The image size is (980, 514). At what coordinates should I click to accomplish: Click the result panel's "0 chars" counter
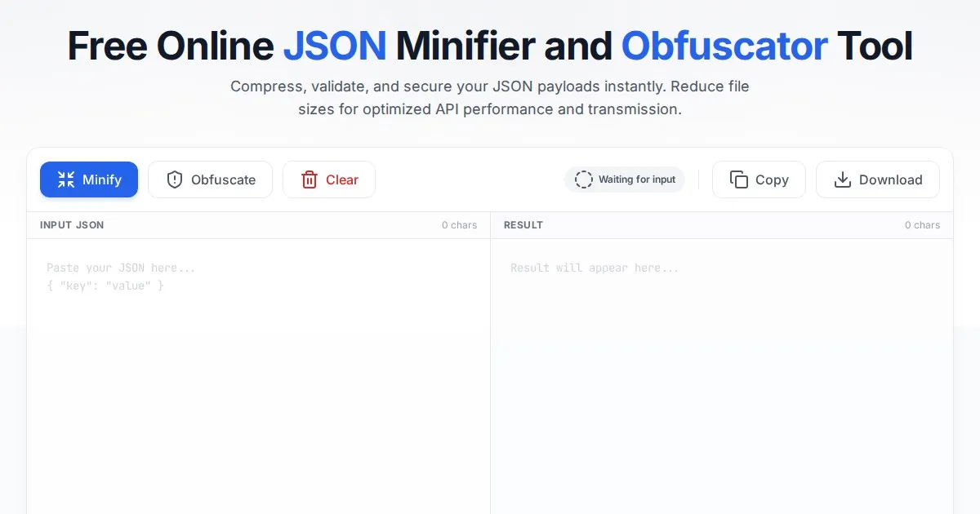click(922, 225)
